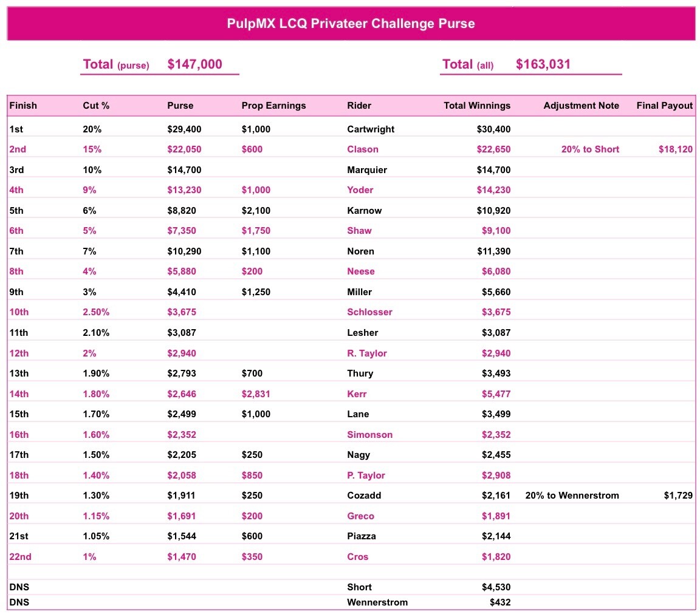Screen dimensions: 700x614
Task: Click the Cut % column header
Action: [x=96, y=106]
